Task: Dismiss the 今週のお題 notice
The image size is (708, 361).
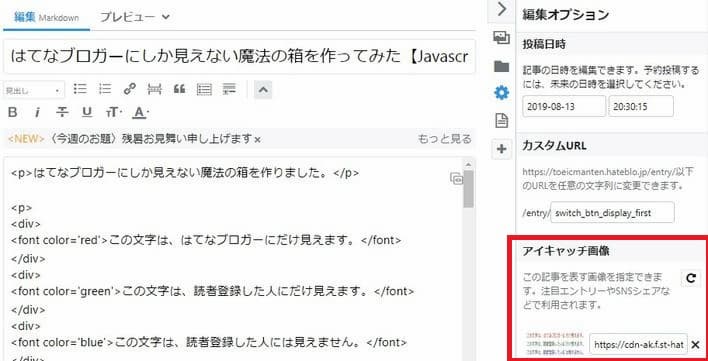Action: [x=257, y=140]
